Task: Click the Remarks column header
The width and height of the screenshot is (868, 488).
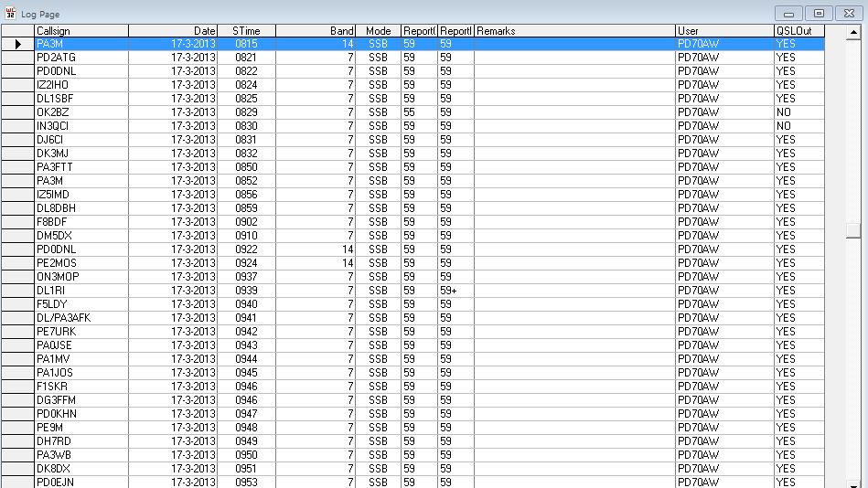Action: click(x=574, y=31)
